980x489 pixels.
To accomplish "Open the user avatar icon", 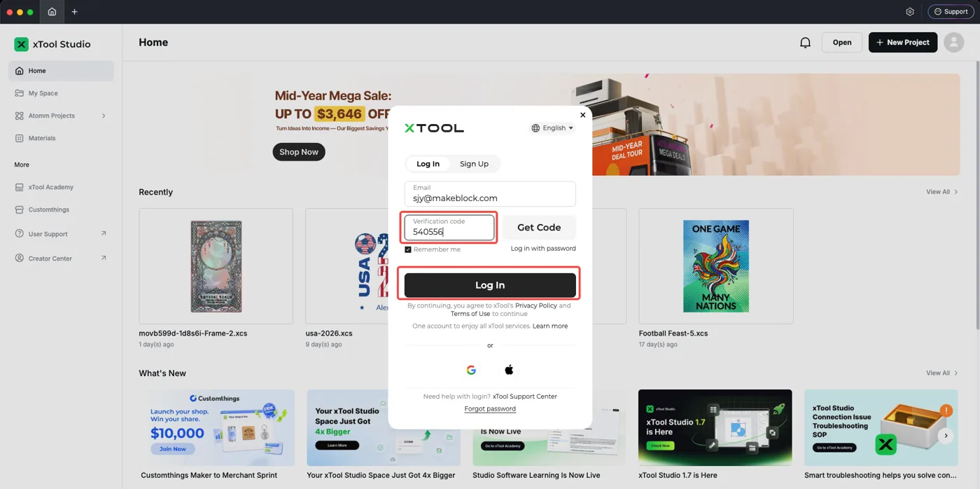I will [953, 42].
